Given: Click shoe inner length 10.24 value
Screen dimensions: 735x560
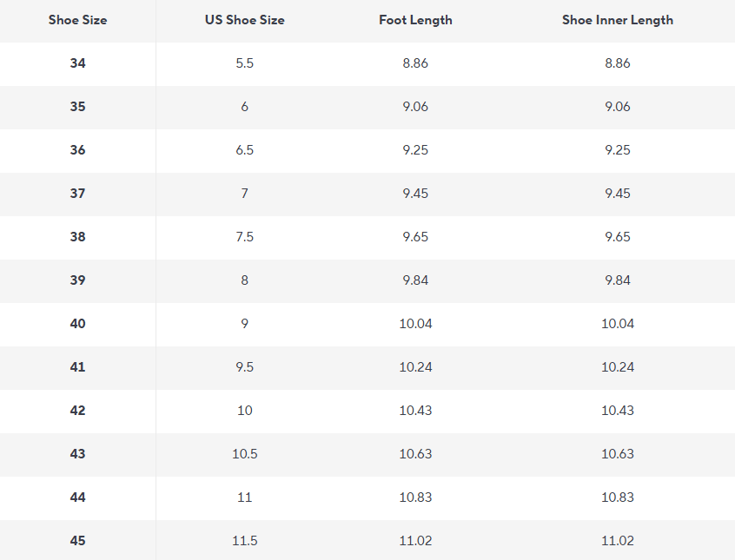Looking at the screenshot, I should 618,367.
